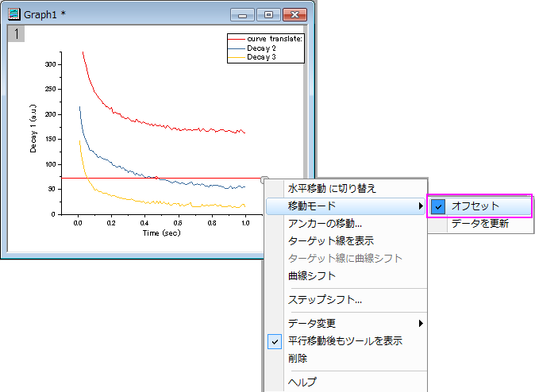Screen dimensions: 535x392
Task: Maximize the Graph1 window
Action: click(268, 15)
